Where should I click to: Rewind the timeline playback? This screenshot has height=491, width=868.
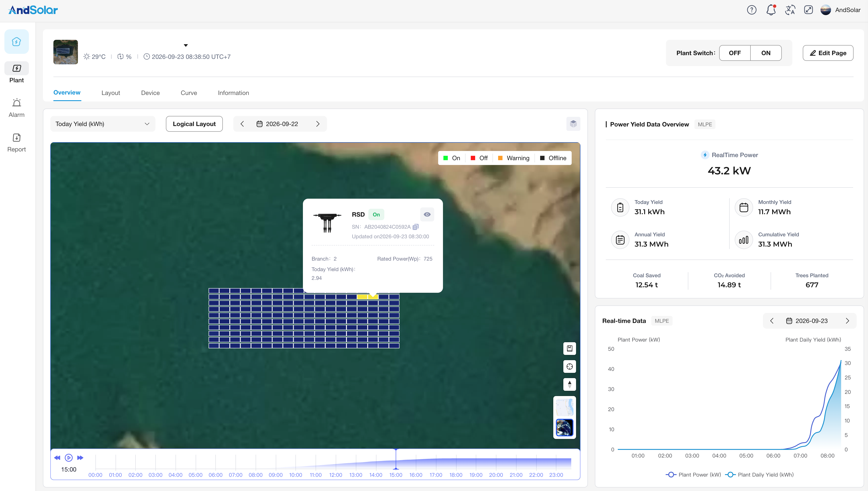(57, 458)
